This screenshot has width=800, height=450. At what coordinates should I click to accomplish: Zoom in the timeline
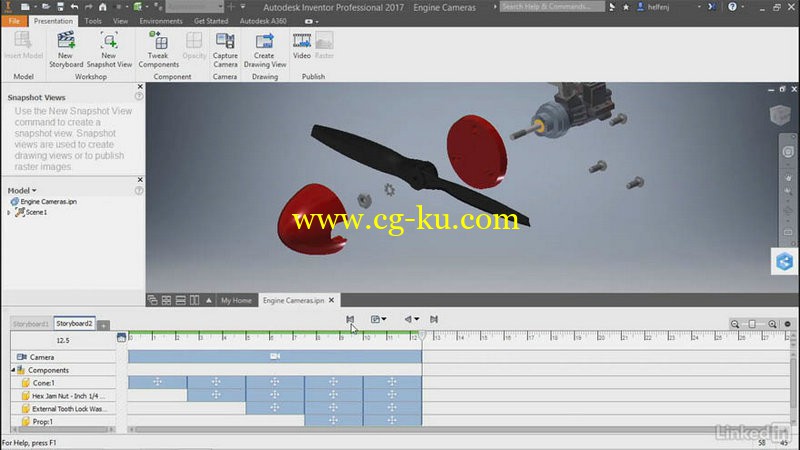coord(772,324)
